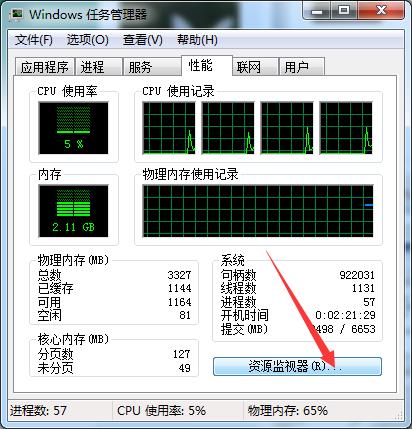The width and height of the screenshot is (412, 429).
Task: Click the CPU usage 5% gauge
Action: pyautogui.click(x=73, y=128)
